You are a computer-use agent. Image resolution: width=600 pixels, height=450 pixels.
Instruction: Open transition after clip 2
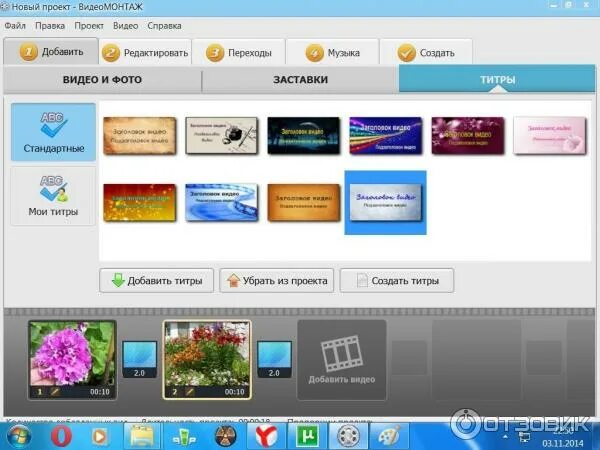click(x=274, y=359)
